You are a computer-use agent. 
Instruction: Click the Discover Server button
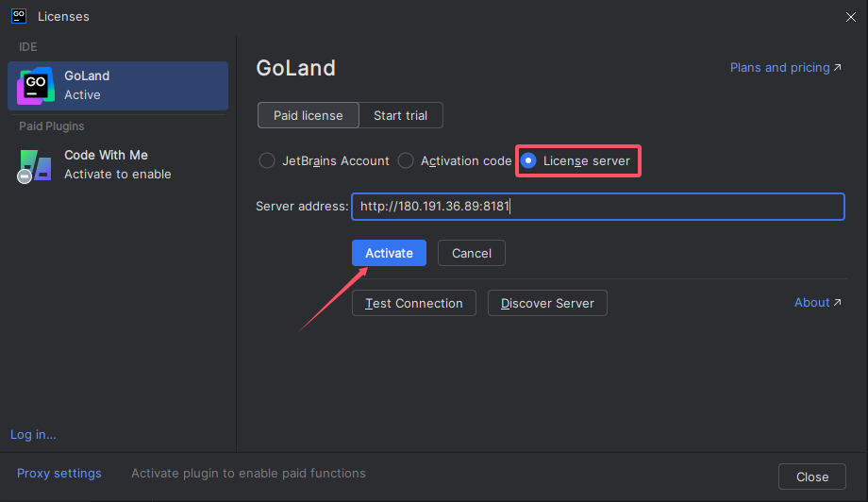click(547, 303)
